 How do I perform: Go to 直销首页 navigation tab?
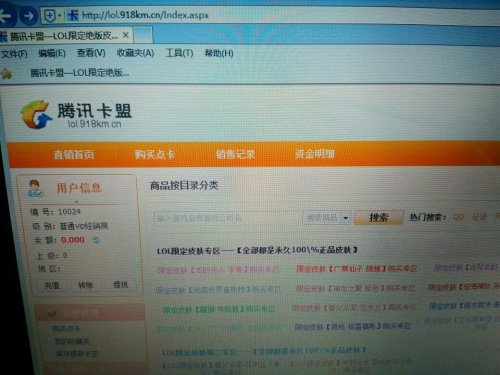pyautogui.click(x=74, y=155)
